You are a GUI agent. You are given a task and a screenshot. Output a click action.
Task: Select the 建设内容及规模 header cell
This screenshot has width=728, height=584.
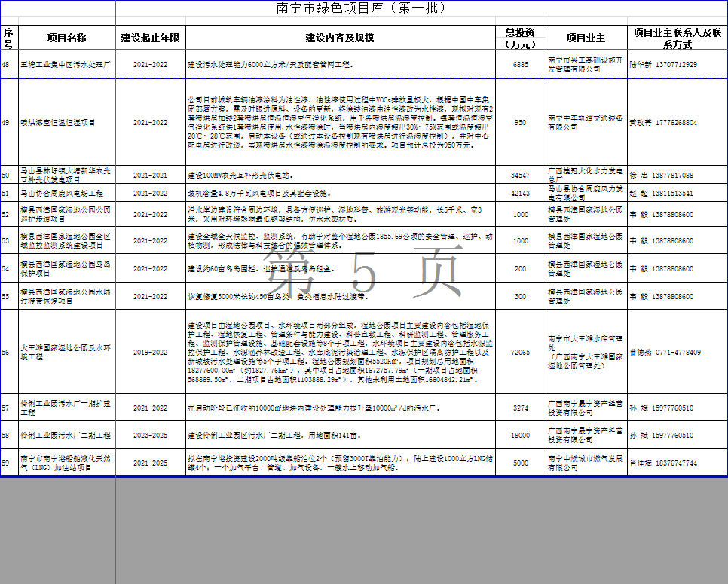tap(339, 38)
